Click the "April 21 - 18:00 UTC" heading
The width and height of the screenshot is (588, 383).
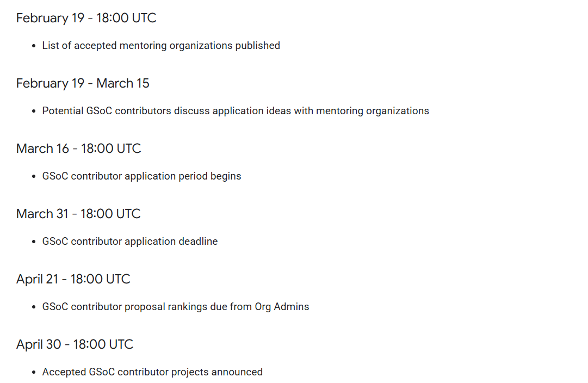[x=73, y=279]
